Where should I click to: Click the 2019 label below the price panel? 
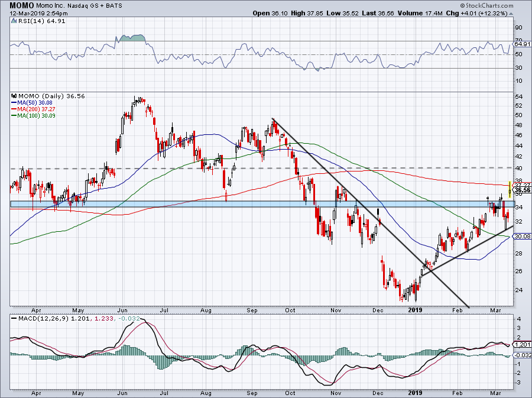[415, 310]
